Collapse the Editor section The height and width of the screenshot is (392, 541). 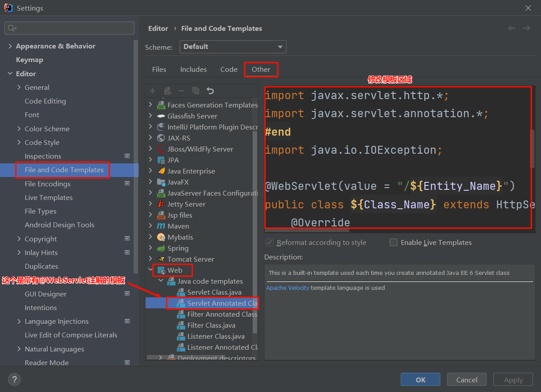point(10,74)
